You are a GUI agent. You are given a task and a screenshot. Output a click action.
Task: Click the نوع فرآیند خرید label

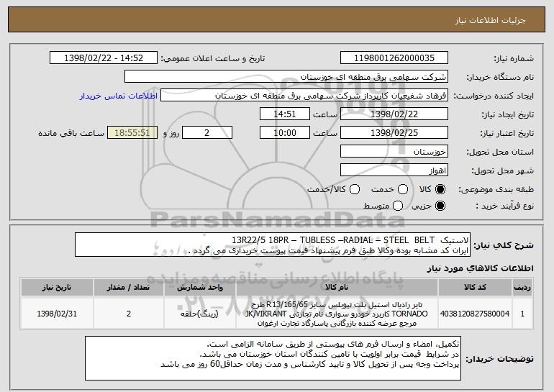click(x=504, y=206)
